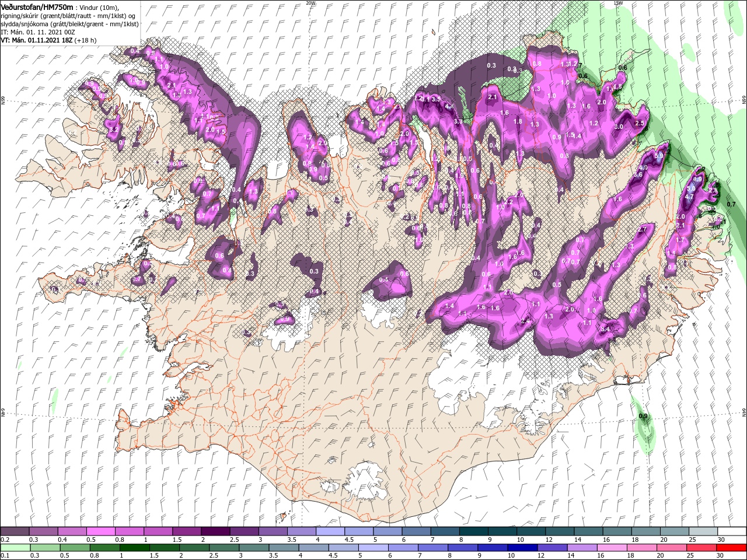Click the 3.4 snowfall value in the southeast
This screenshot has height=560, width=747.
click(605, 330)
